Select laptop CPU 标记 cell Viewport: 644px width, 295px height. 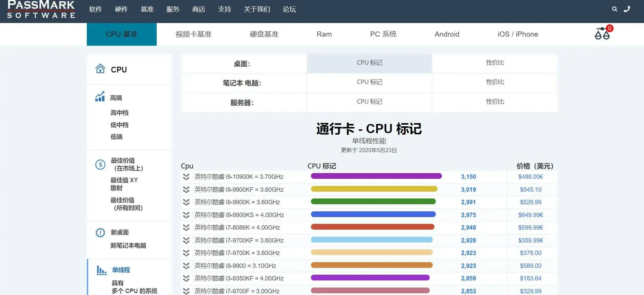[369, 82]
